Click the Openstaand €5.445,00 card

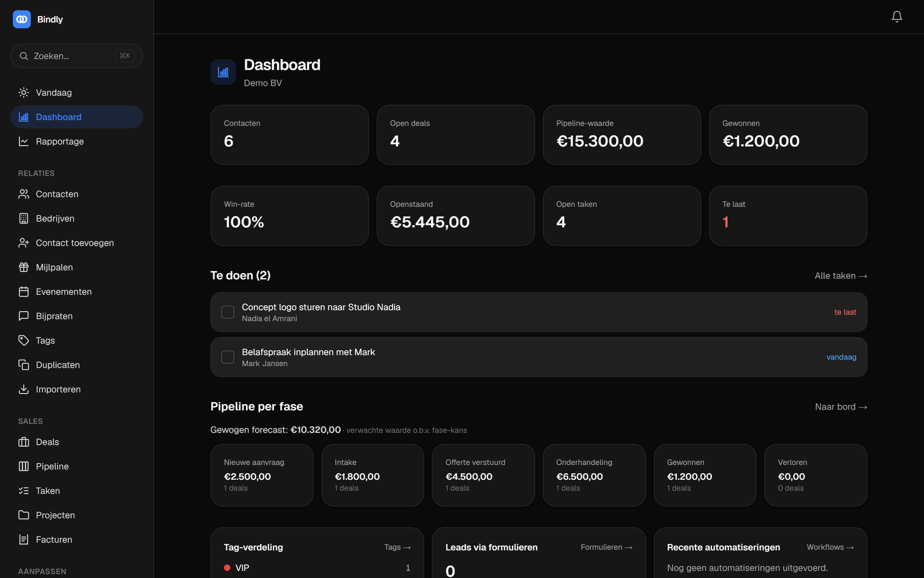pyautogui.click(x=456, y=216)
